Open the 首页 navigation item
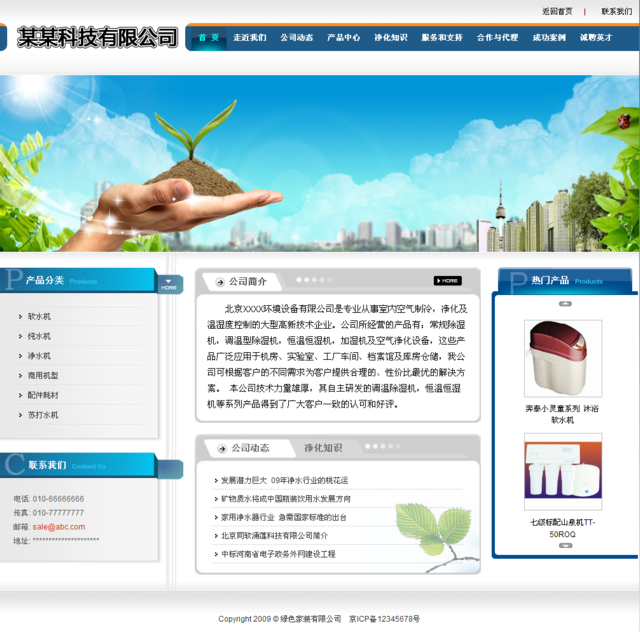The height and width of the screenshot is (632, 640). [x=208, y=38]
